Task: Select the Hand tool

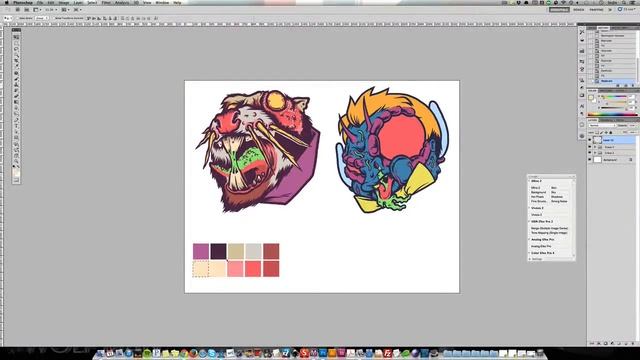Action: pos(16,156)
